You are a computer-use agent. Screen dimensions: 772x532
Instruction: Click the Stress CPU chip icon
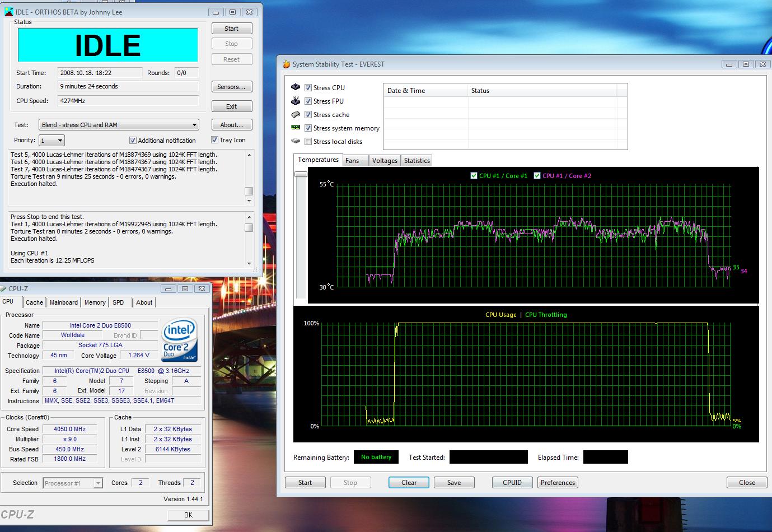(x=296, y=87)
